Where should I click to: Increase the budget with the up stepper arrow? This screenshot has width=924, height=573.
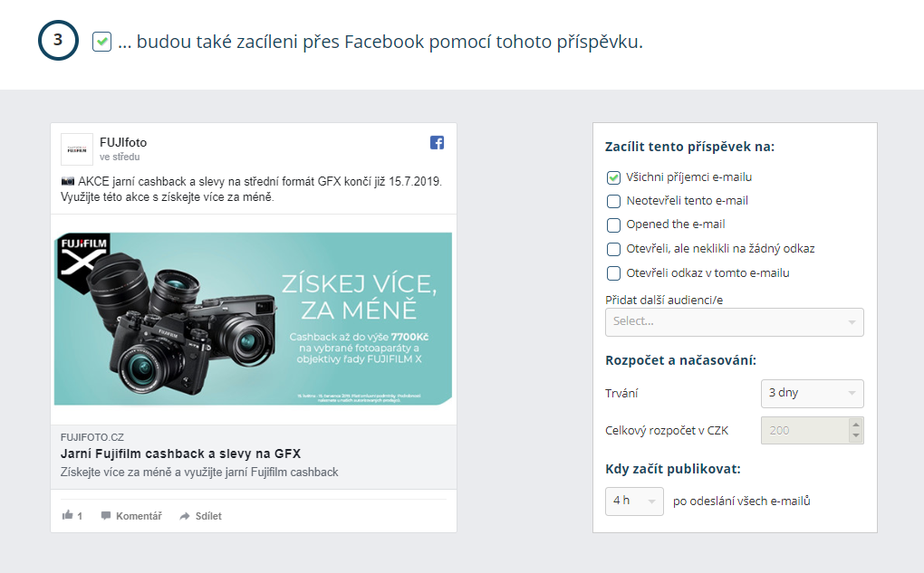[857, 425]
